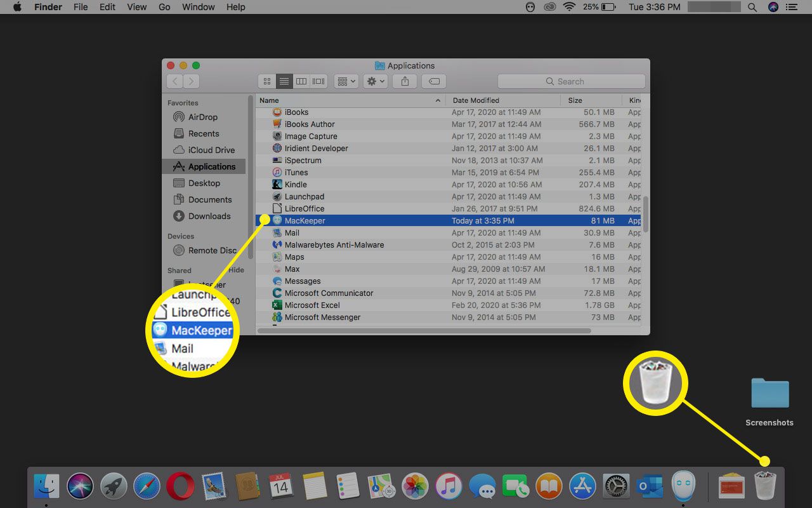812x508 pixels.
Task: Open Messages from the Dock
Action: point(482,486)
